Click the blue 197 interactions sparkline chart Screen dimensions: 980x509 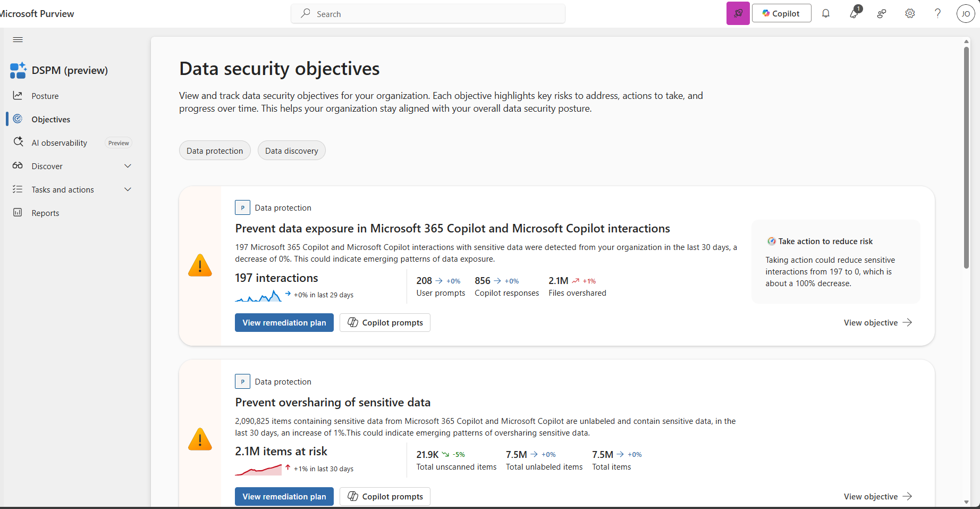click(258, 296)
